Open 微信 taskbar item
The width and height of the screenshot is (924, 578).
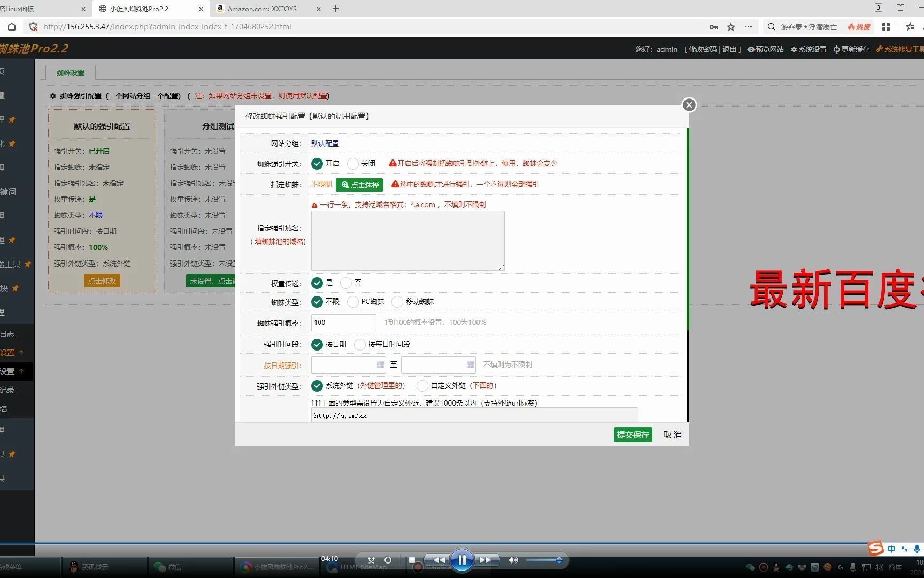(190, 567)
